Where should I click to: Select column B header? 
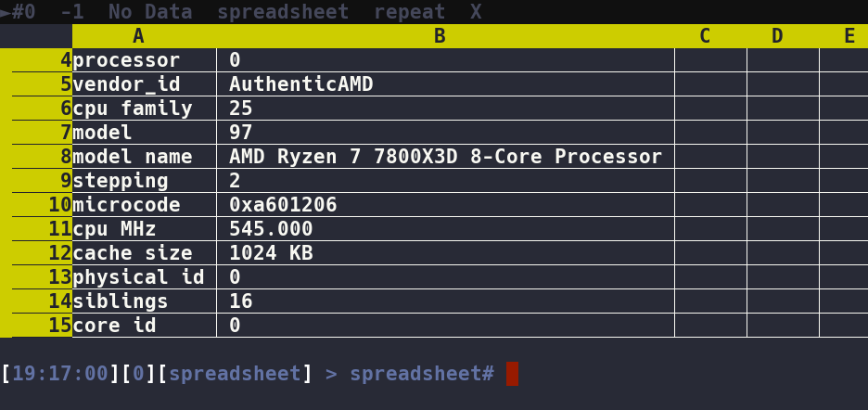(x=440, y=36)
